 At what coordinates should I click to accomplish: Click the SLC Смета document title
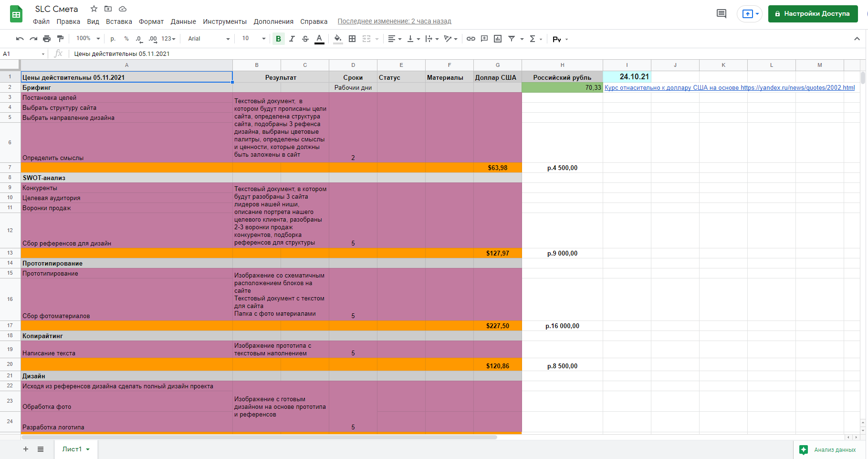56,9
